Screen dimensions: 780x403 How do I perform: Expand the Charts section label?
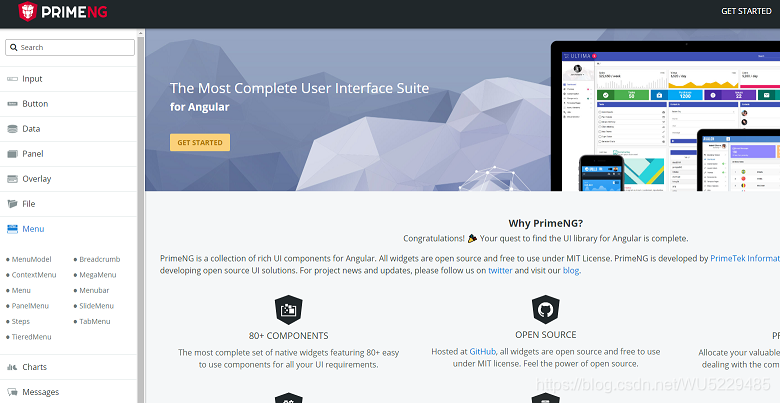point(34,367)
